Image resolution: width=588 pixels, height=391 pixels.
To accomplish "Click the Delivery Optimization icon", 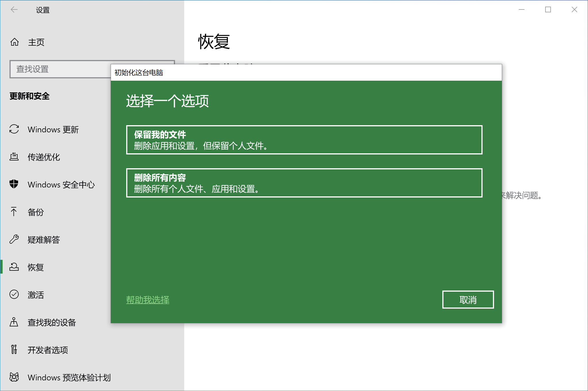I will pyautogui.click(x=14, y=157).
